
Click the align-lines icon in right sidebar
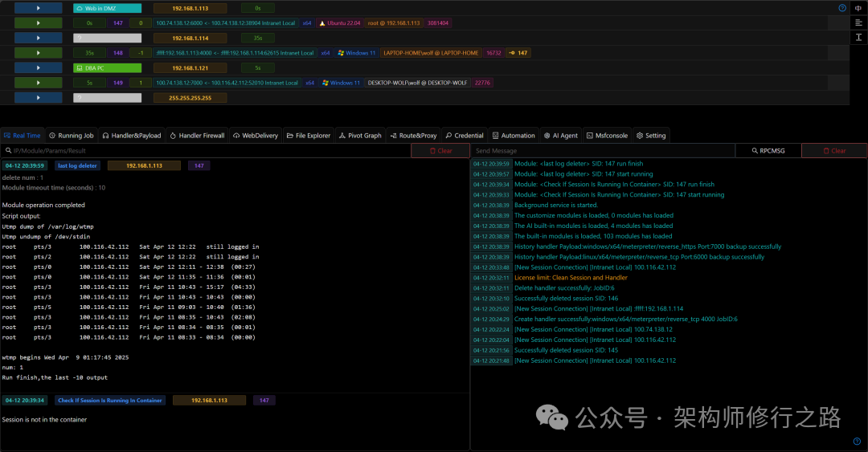tap(858, 23)
